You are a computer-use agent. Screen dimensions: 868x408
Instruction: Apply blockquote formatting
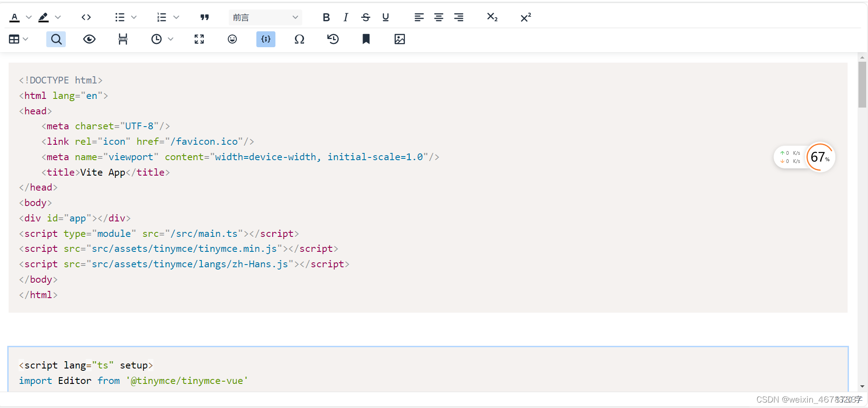click(205, 17)
